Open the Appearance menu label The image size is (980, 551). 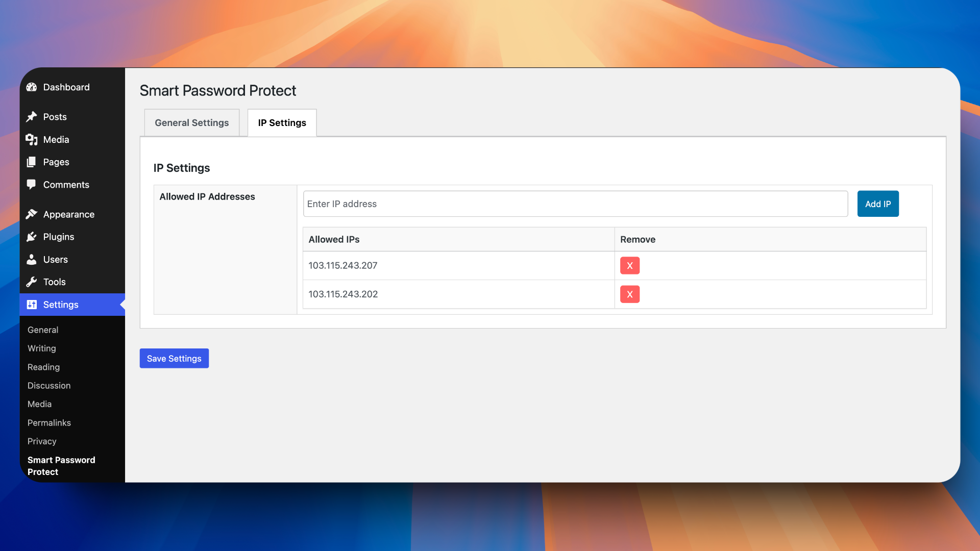pos(69,214)
